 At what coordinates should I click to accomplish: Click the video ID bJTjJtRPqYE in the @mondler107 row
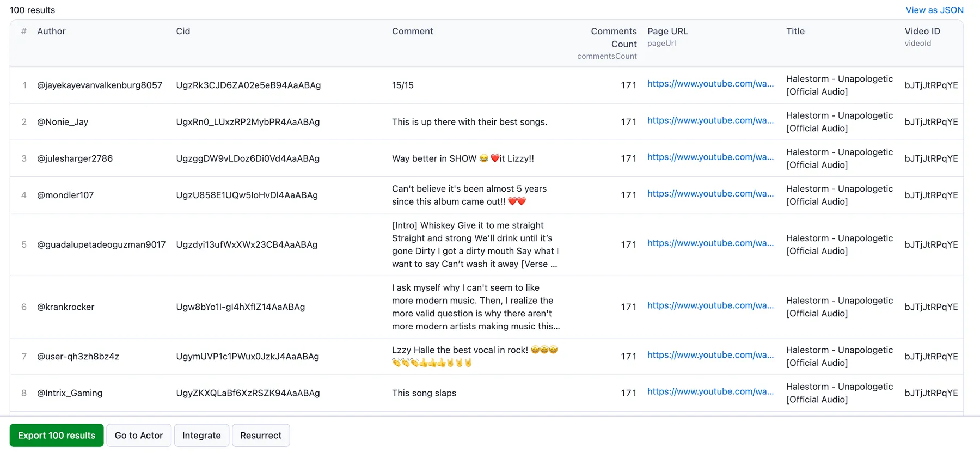(931, 195)
